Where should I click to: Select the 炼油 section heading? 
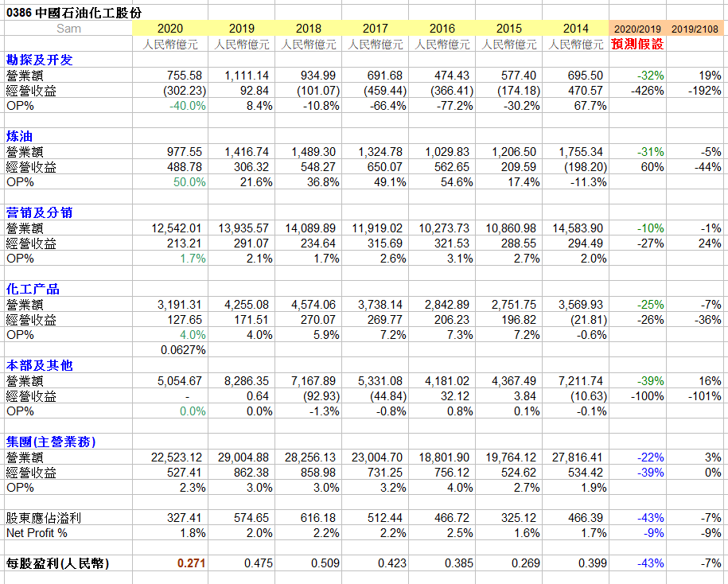click(20, 137)
